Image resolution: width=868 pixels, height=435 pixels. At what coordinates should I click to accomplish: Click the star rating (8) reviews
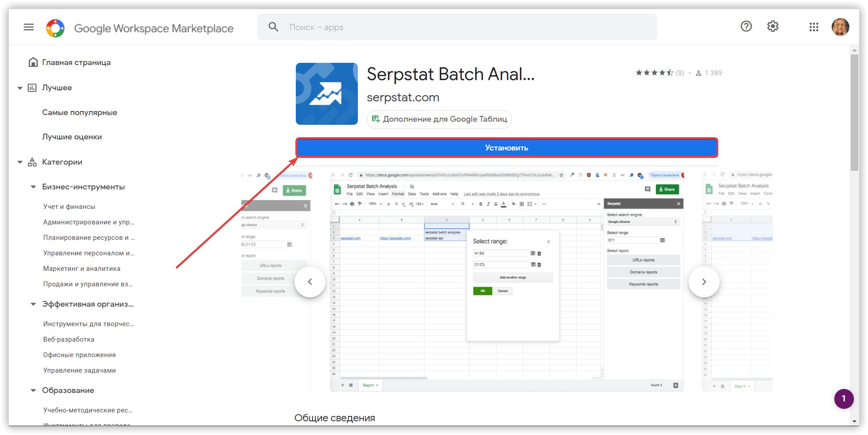point(660,73)
